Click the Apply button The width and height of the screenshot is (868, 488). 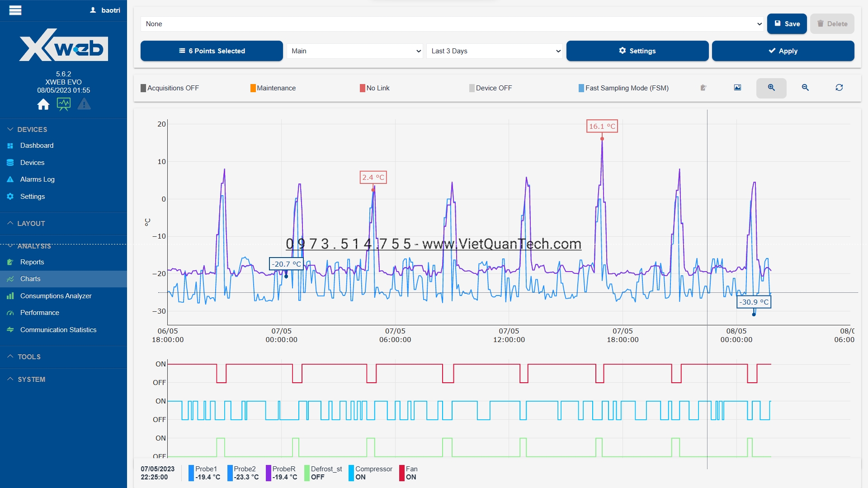click(x=783, y=51)
